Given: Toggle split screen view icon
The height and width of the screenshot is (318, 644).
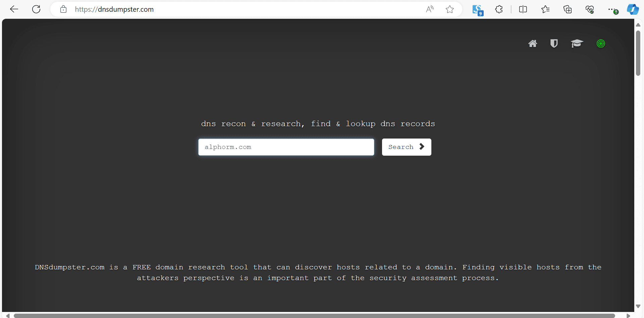Looking at the screenshot, I should coord(523,9).
